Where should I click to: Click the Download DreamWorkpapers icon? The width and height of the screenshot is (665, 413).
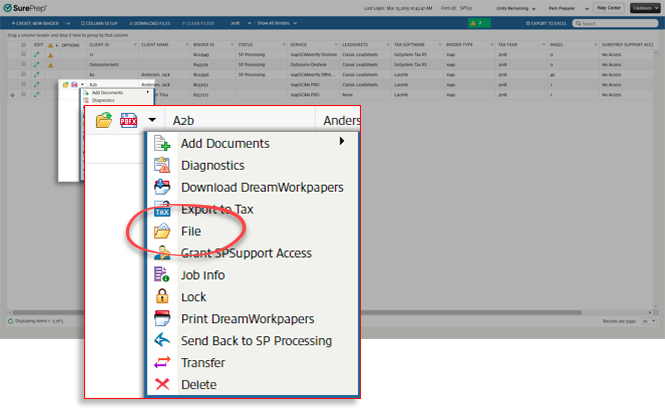pos(163,187)
